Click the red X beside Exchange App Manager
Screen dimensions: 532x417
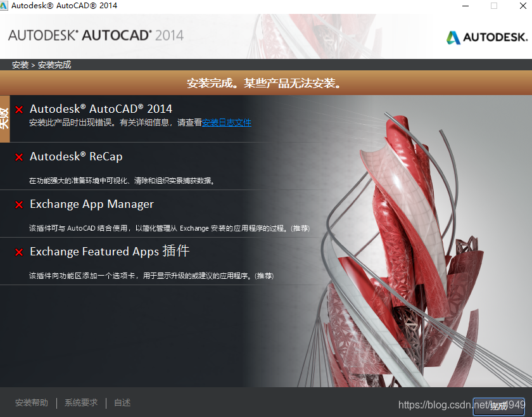[19, 205]
